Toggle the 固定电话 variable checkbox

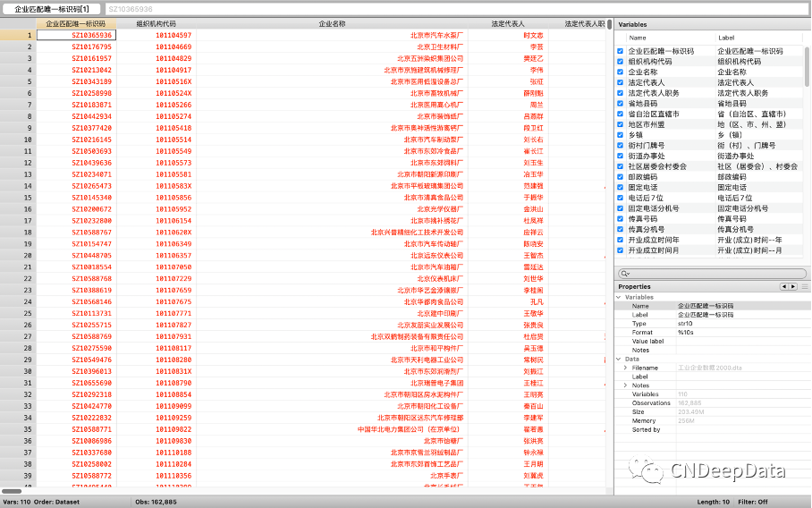[620, 188]
